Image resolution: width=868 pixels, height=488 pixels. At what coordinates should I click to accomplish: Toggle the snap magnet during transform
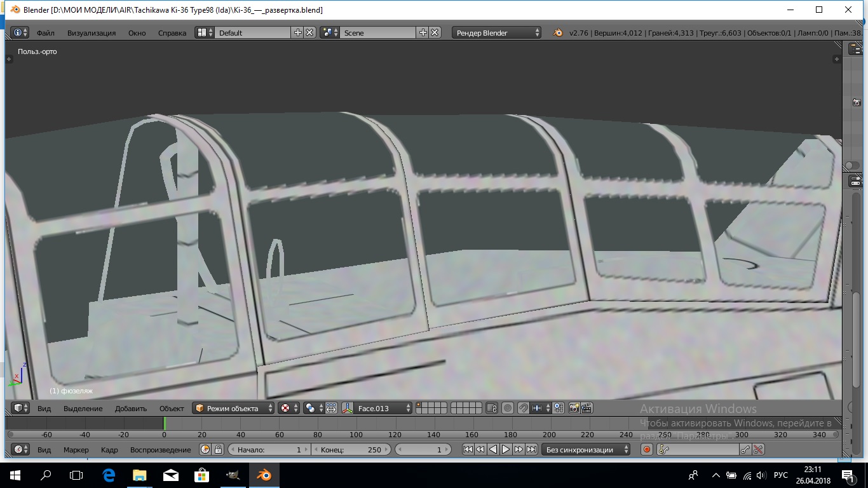pos(523,408)
